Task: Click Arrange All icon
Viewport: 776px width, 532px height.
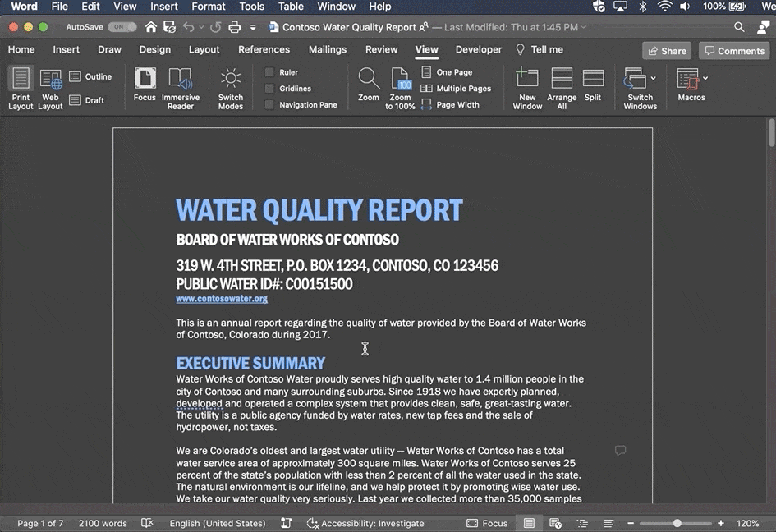Action: click(562, 80)
